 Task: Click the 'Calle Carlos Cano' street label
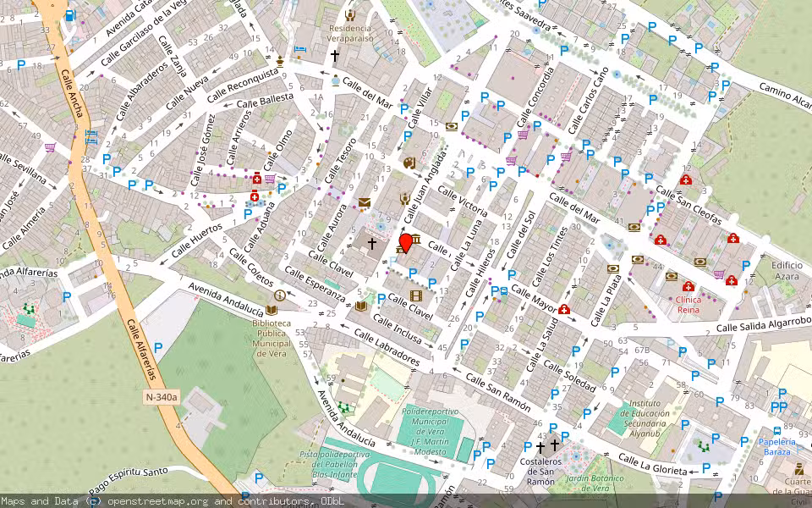coord(588,100)
